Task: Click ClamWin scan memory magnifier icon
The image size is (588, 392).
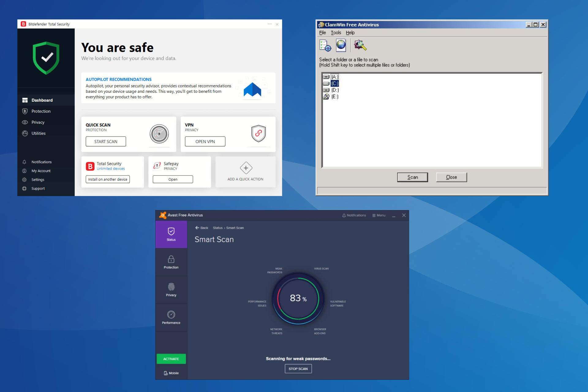Action: (x=360, y=45)
